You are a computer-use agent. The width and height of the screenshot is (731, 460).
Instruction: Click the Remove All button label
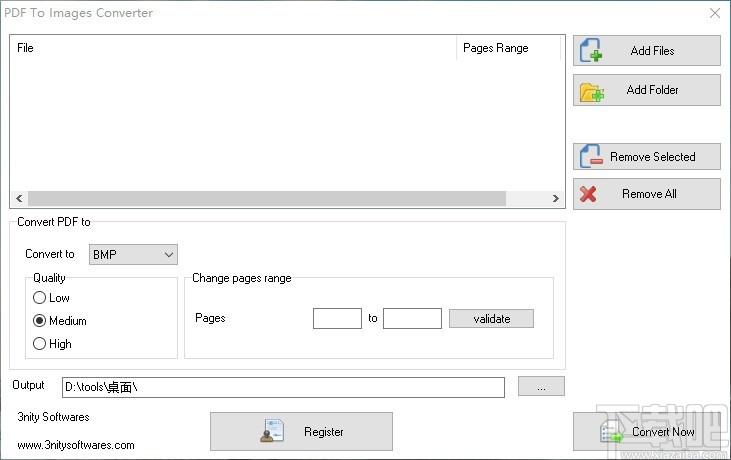tap(649, 194)
